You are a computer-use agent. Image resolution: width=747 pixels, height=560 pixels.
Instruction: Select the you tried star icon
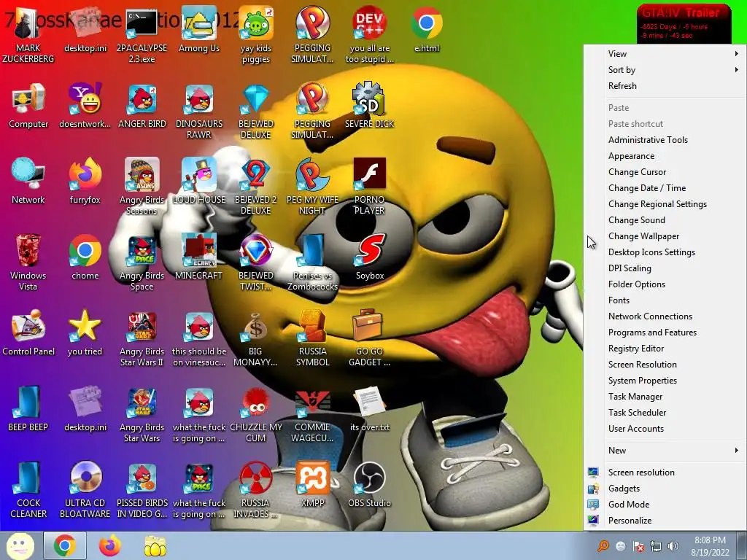point(85,332)
